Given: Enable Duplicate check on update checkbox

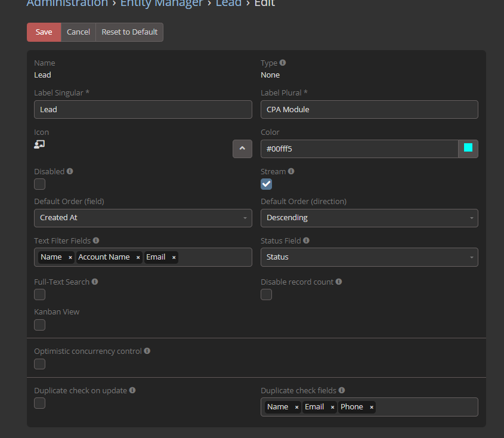Looking at the screenshot, I should pos(40,403).
